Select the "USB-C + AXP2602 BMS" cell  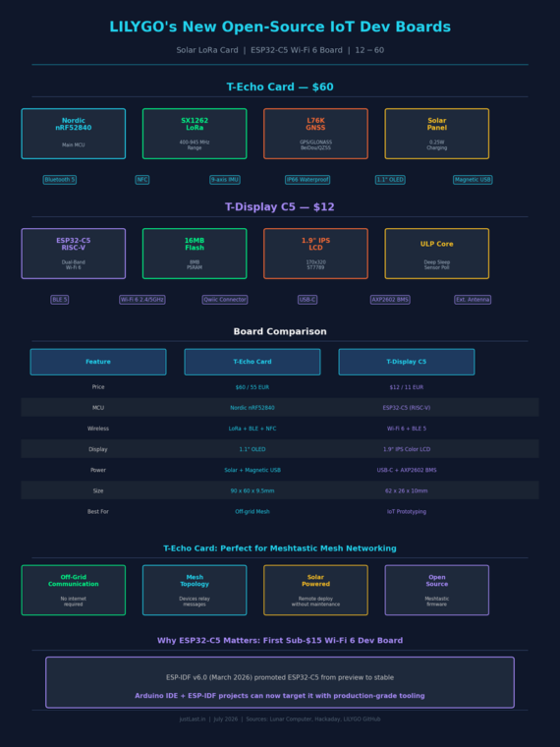(x=407, y=470)
